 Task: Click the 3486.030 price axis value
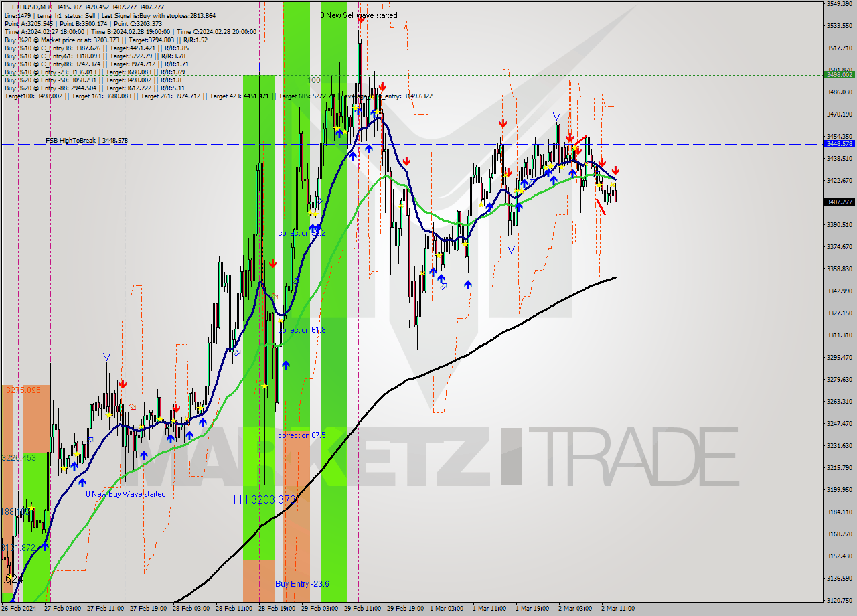coord(839,92)
